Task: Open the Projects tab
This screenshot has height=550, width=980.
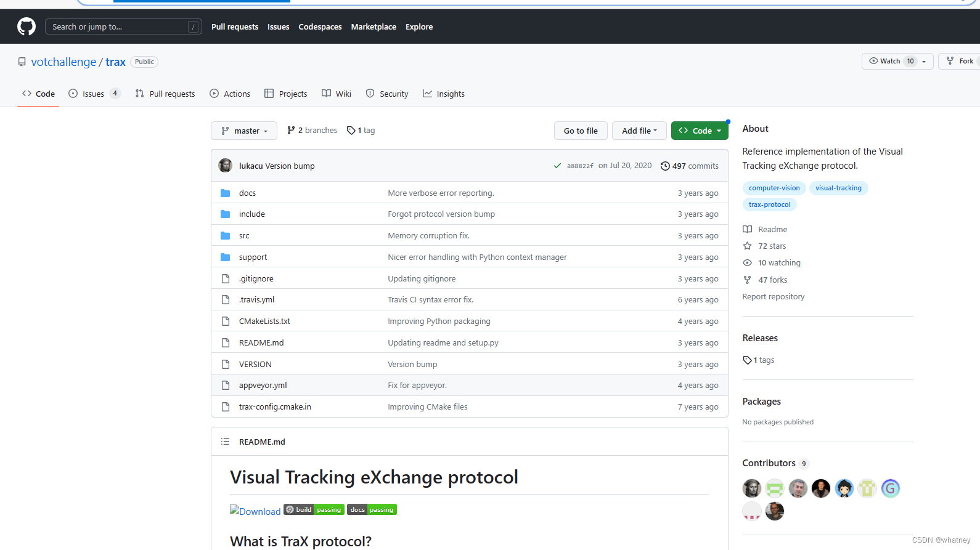Action: point(286,94)
